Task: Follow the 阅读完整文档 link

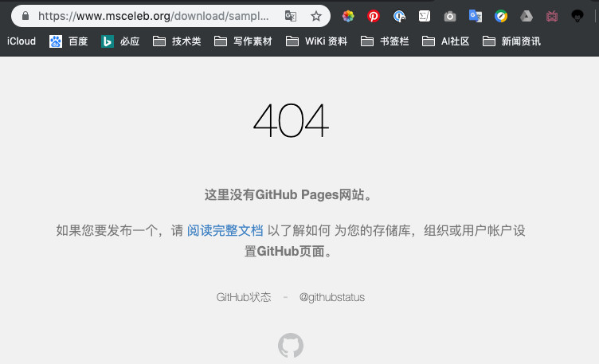Action: click(225, 231)
